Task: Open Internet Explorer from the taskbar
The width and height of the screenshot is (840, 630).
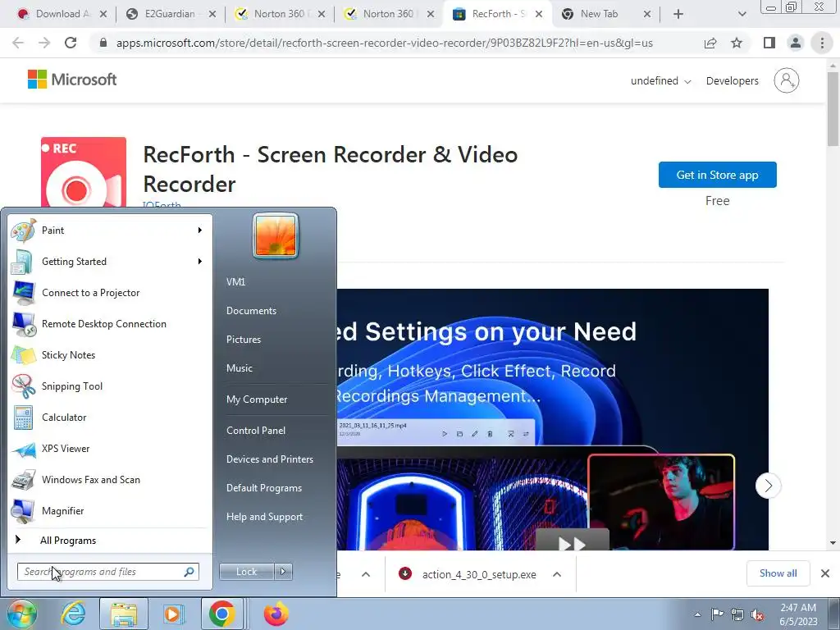Action: click(73, 614)
